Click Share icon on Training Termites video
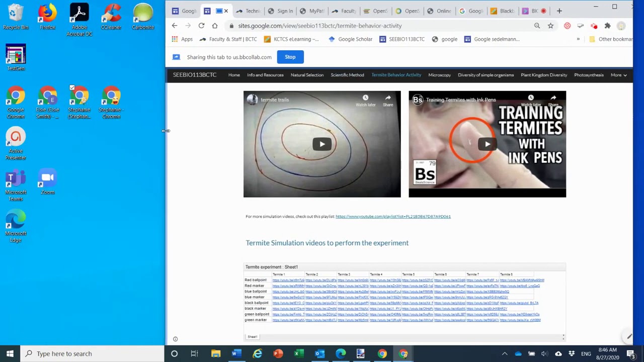Viewport: 644px width, 362px height. coord(553,100)
